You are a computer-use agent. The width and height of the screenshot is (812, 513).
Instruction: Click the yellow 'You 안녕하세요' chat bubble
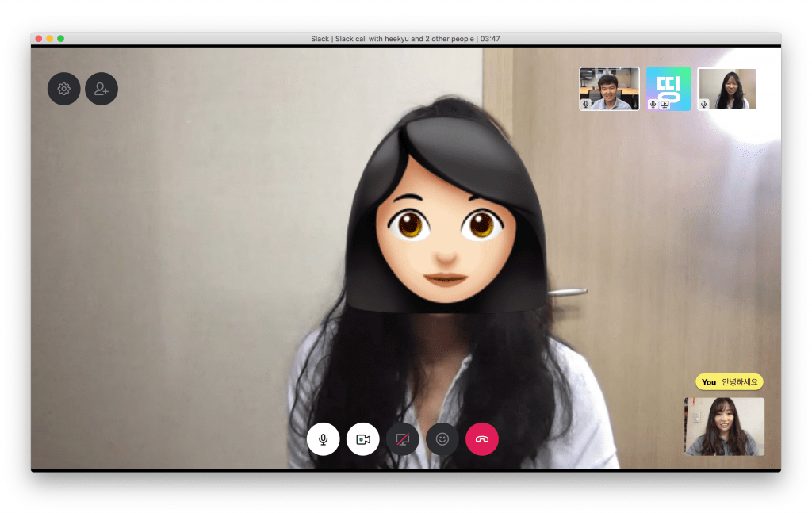pyautogui.click(x=730, y=382)
